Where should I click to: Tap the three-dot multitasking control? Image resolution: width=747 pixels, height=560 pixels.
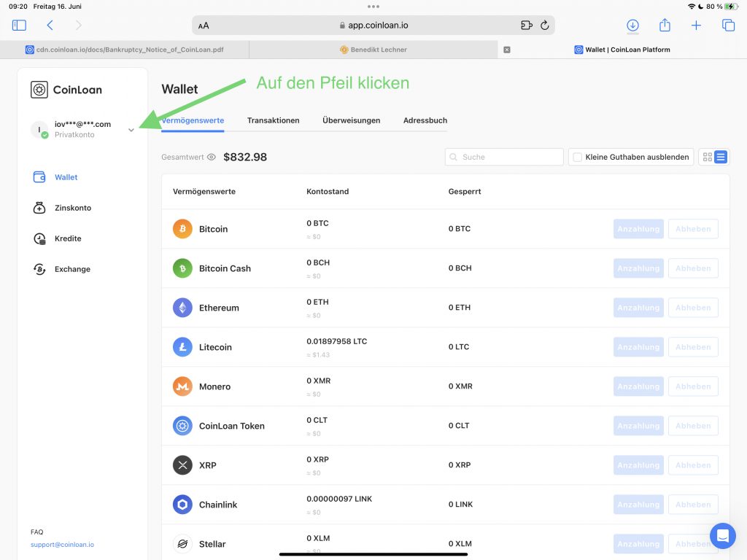click(x=373, y=7)
